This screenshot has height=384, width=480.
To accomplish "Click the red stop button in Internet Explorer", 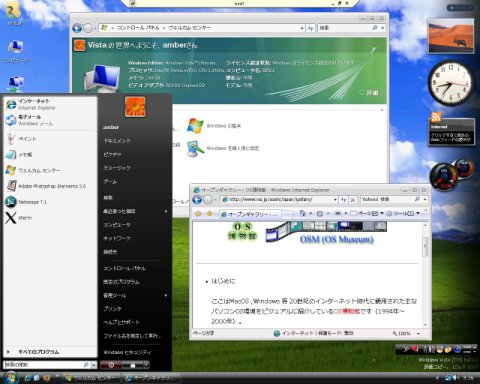I will point(353,199).
